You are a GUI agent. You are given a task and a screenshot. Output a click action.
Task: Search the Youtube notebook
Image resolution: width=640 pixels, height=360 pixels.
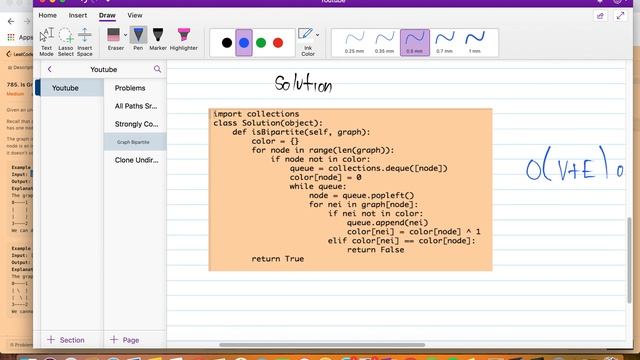157,69
